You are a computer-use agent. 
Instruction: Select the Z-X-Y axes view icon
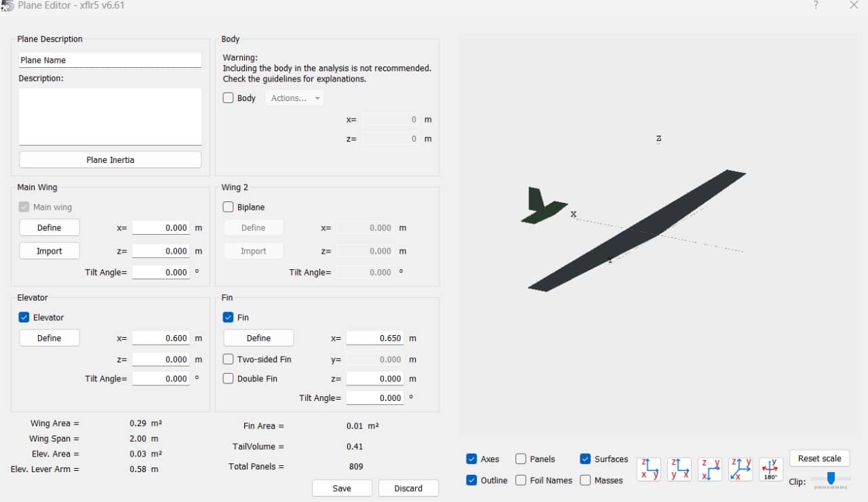[649, 469]
